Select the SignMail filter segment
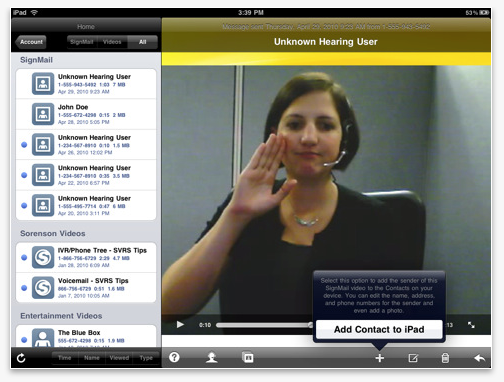The height and width of the screenshot is (382, 504). (x=82, y=42)
